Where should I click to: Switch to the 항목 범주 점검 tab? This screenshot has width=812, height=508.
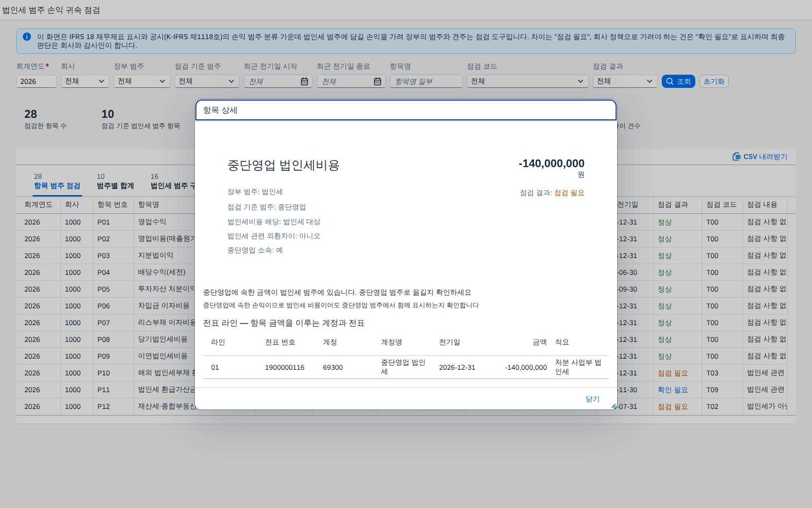click(57, 181)
